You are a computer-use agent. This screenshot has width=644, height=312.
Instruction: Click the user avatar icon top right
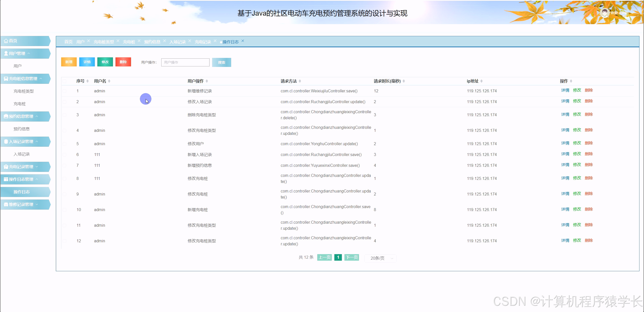click(x=604, y=13)
